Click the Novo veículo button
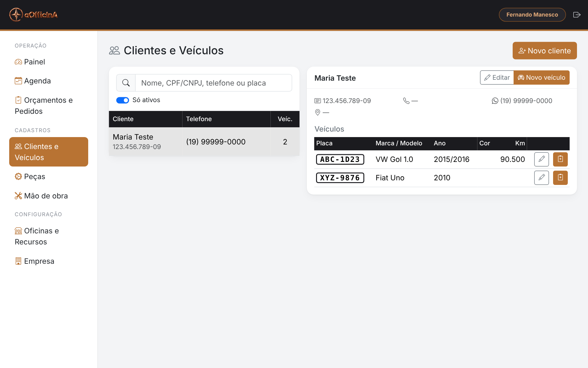The height and width of the screenshot is (368, 588). [x=541, y=78]
